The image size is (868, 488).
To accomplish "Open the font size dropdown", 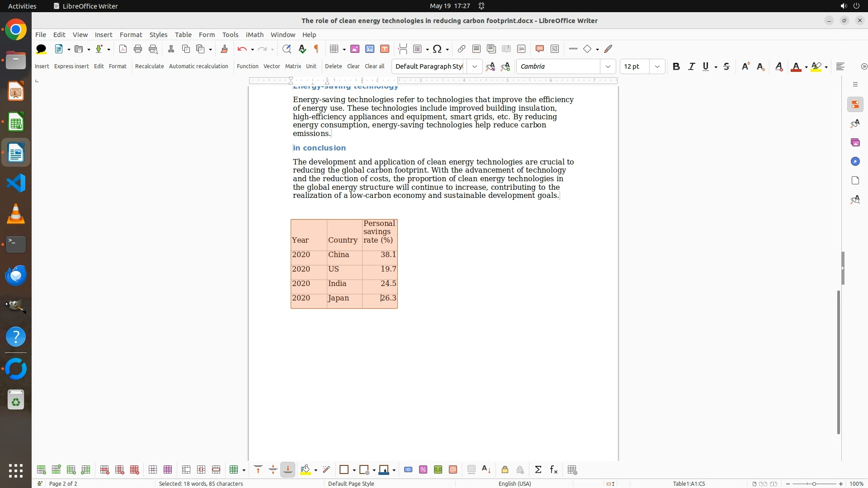I will [x=657, y=67].
